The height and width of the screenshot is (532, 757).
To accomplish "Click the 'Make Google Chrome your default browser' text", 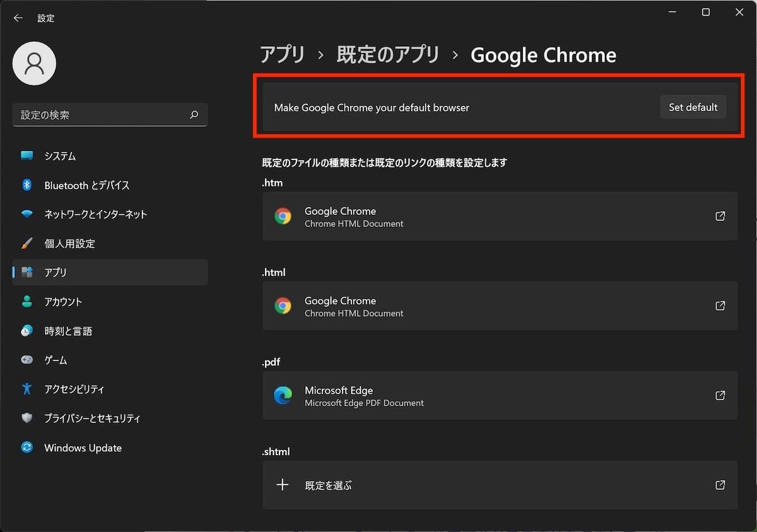I will pyautogui.click(x=372, y=107).
